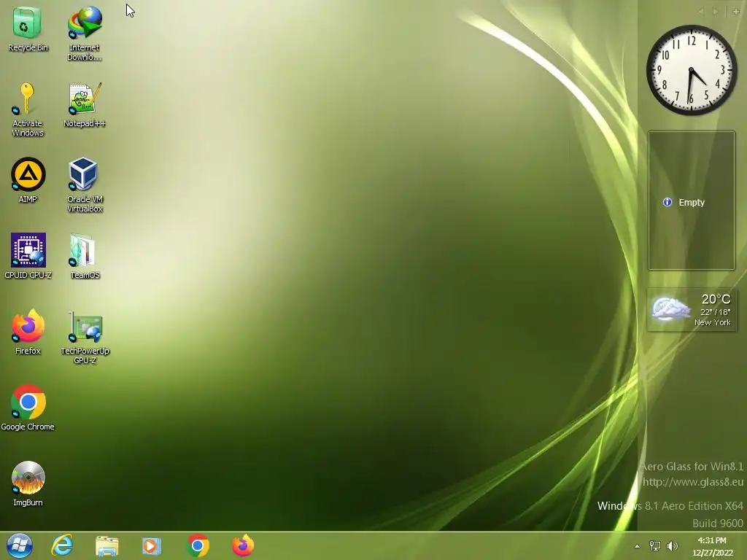Select the Firefox desktop shortcut
This screenshot has width=747, height=560.
[28, 332]
